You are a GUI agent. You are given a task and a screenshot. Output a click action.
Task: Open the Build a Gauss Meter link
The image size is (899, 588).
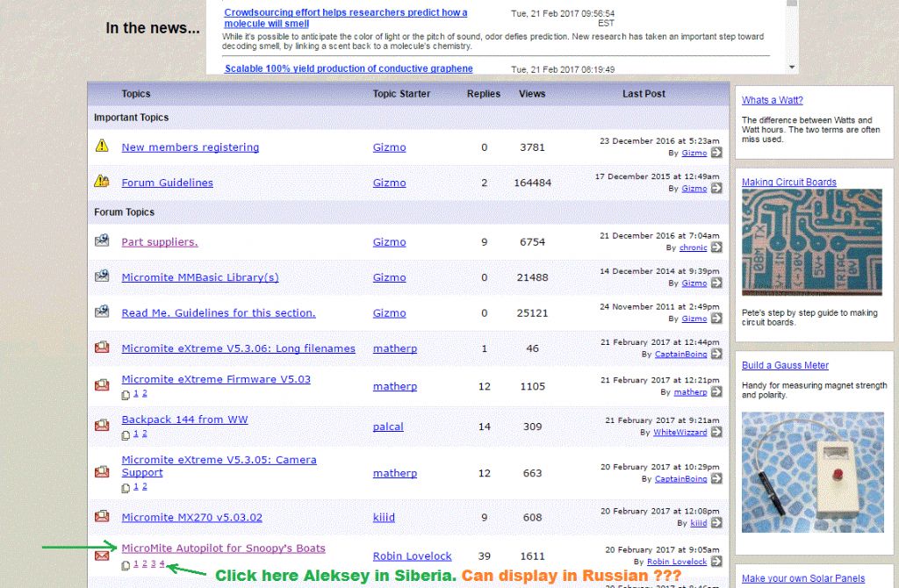785,365
